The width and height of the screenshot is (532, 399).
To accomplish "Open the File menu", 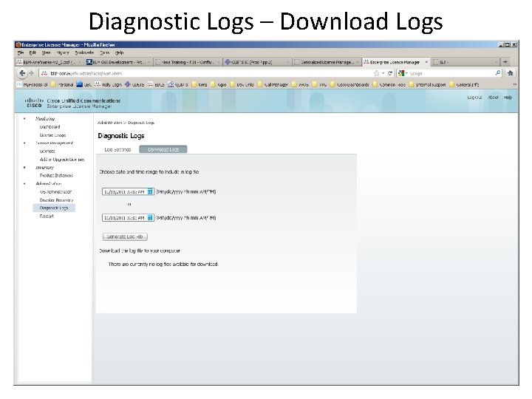I will (21, 52).
